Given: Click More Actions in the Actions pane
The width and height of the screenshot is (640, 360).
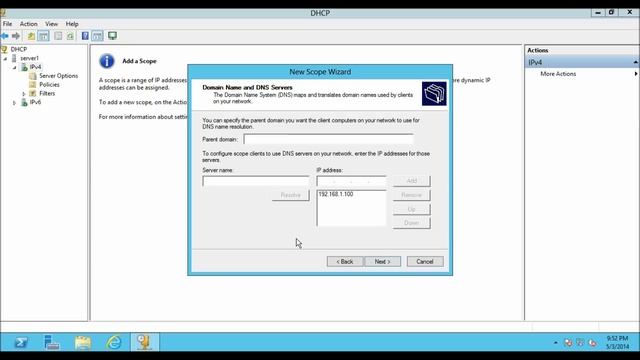Looking at the screenshot, I should [558, 74].
